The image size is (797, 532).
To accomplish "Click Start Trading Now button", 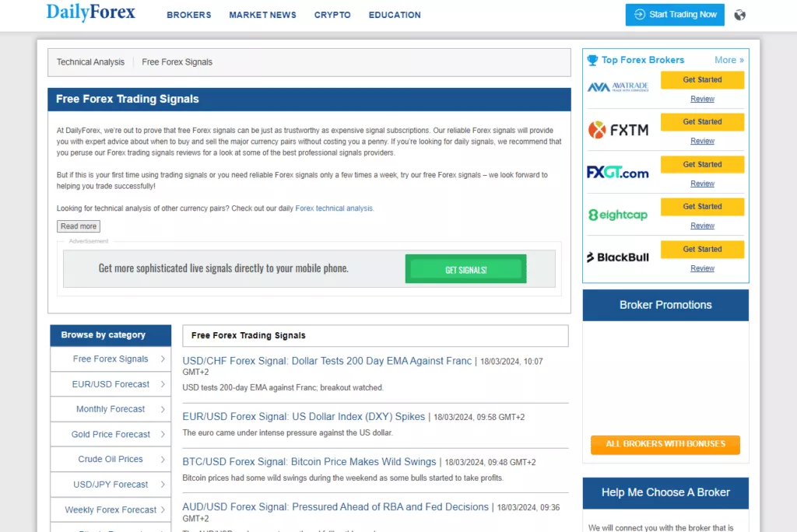I will coord(675,15).
